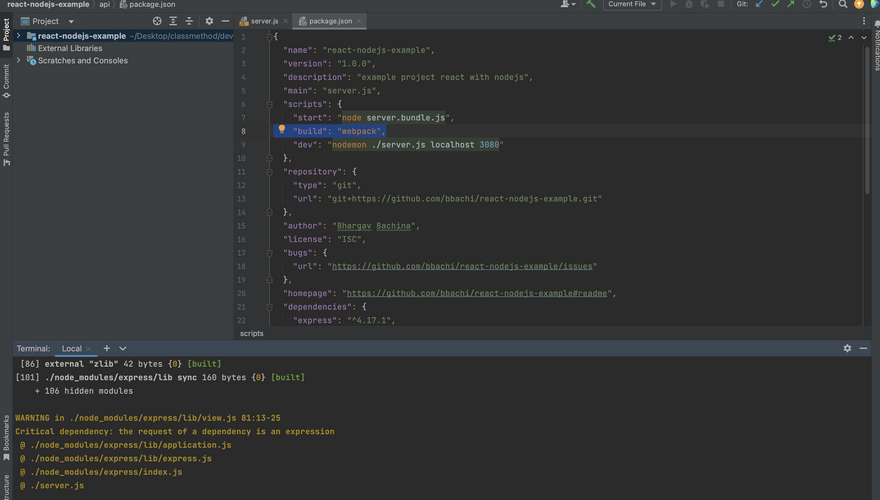Select the Local terminal tab
Screen dimensions: 880x500
(x=72, y=349)
